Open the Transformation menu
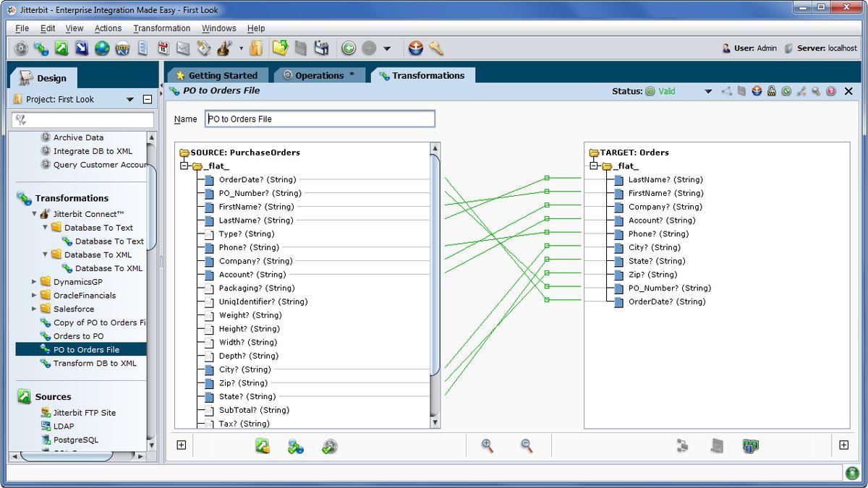 pyautogui.click(x=162, y=28)
